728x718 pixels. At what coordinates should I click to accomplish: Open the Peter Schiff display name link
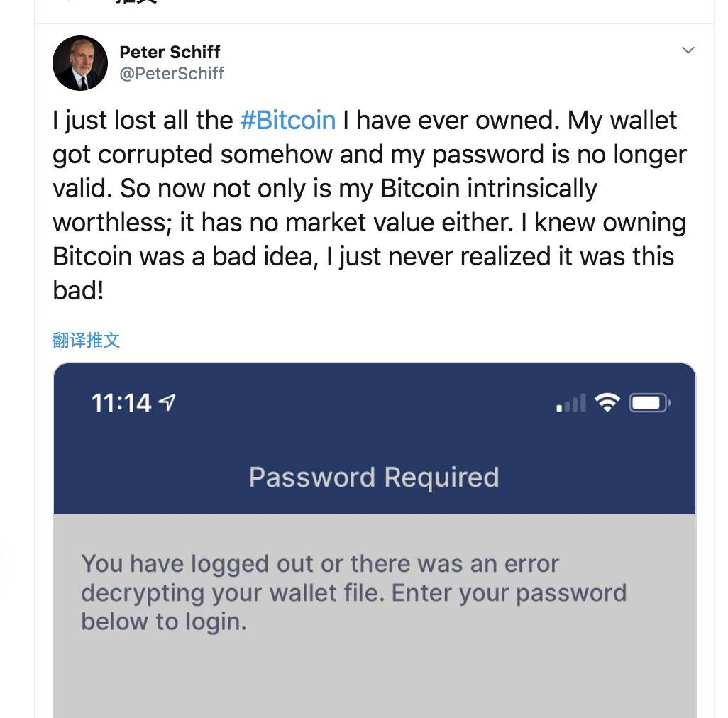(170, 52)
